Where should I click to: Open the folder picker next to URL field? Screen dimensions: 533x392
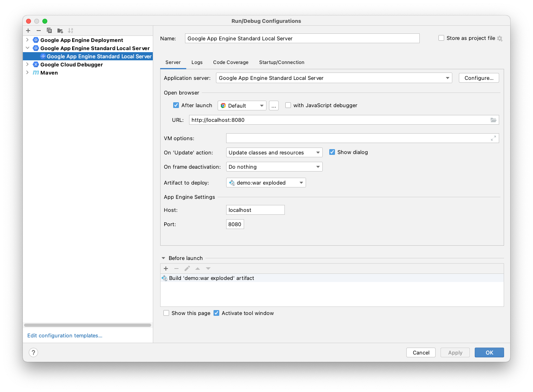(493, 120)
